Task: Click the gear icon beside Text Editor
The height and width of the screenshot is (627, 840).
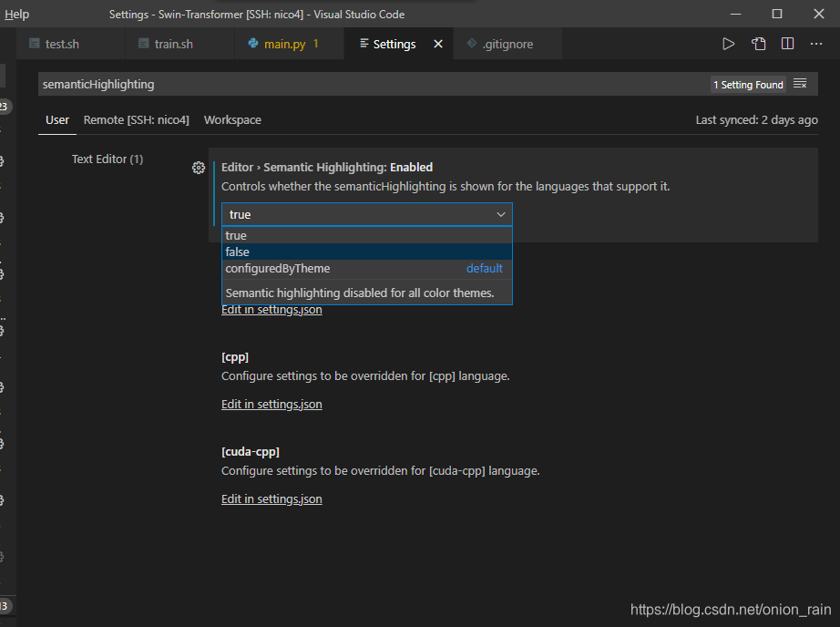Action: 199,168
